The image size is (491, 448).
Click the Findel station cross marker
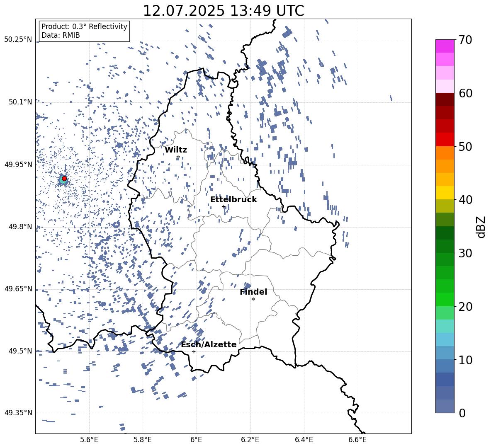click(253, 299)
